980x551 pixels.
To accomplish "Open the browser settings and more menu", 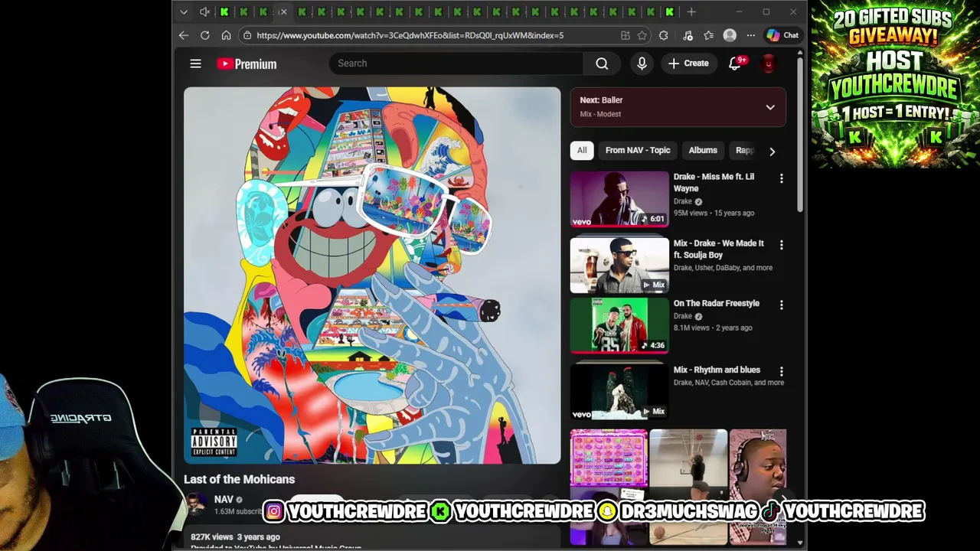I will 751,35.
